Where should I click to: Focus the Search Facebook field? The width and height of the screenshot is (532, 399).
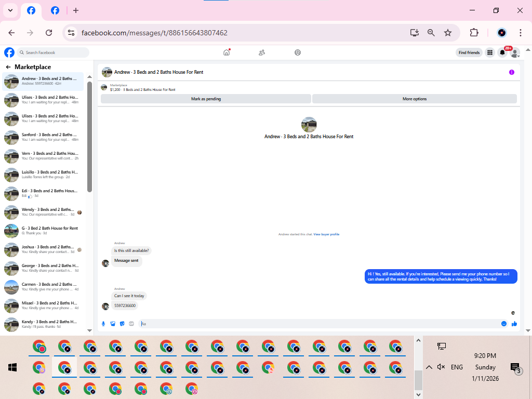click(x=53, y=52)
